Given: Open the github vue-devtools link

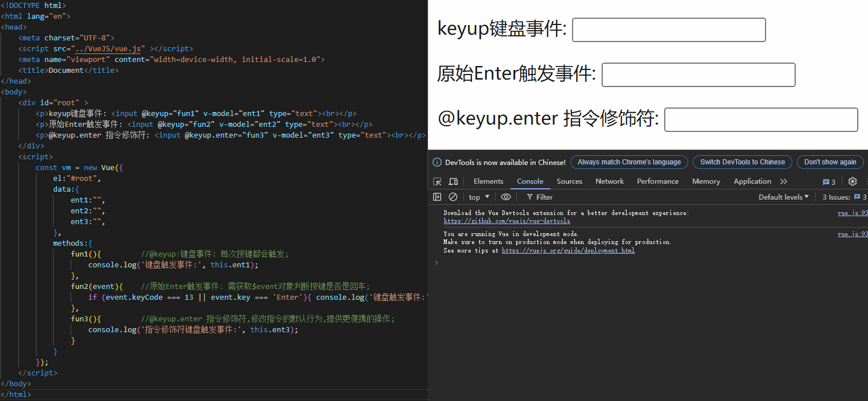Looking at the screenshot, I should [507, 221].
